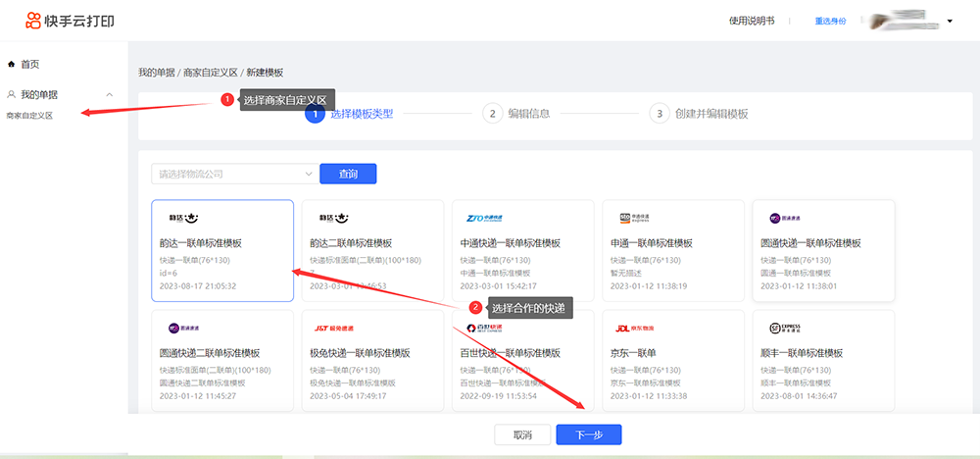Click the home icon beside 首页

pos(11,65)
